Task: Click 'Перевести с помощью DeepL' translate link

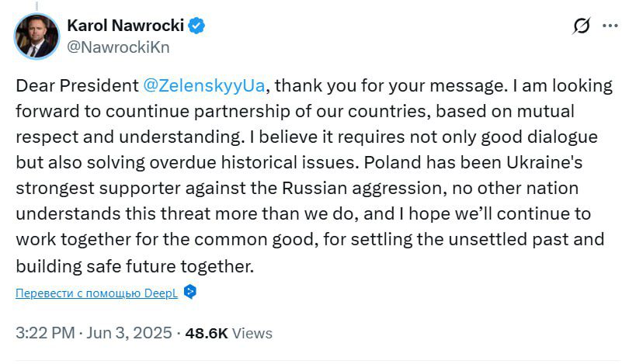Action: click(x=96, y=293)
